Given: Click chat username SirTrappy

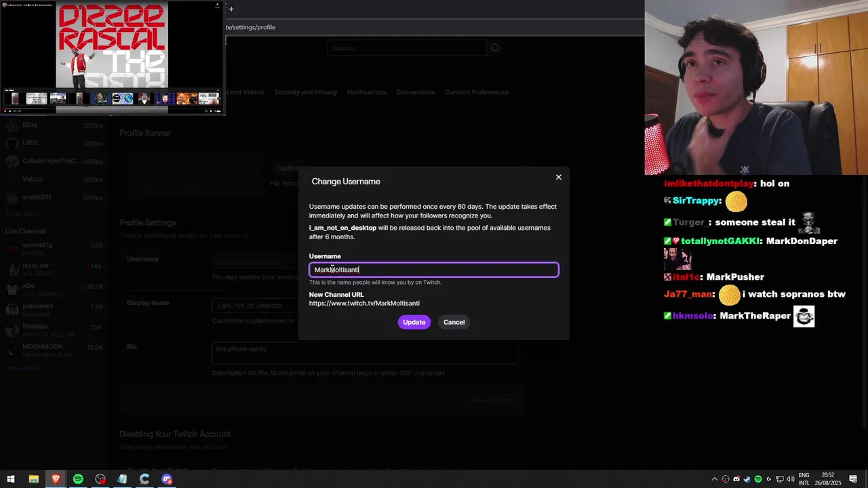Looking at the screenshot, I should (x=696, y=201).
